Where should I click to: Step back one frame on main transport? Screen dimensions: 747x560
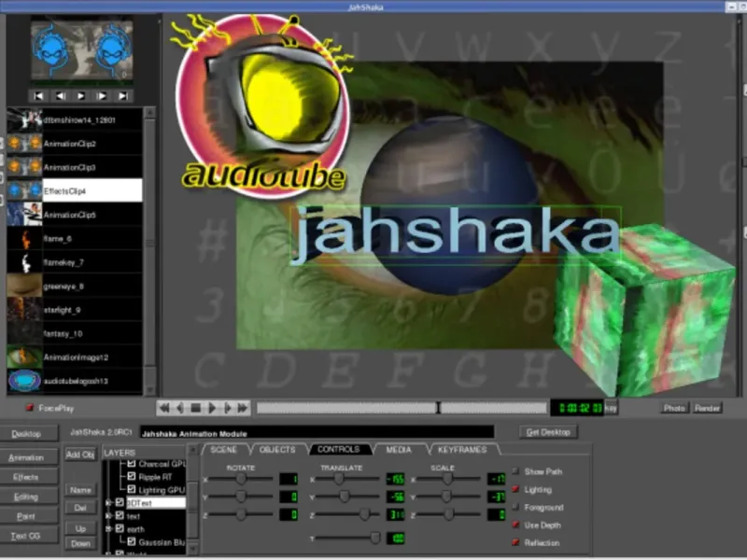tap(180, 408)
